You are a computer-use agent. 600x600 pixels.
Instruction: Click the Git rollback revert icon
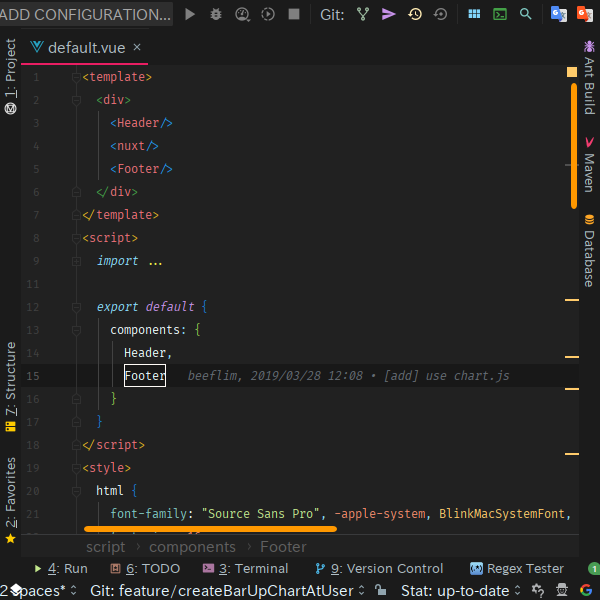tap(440, 15)
